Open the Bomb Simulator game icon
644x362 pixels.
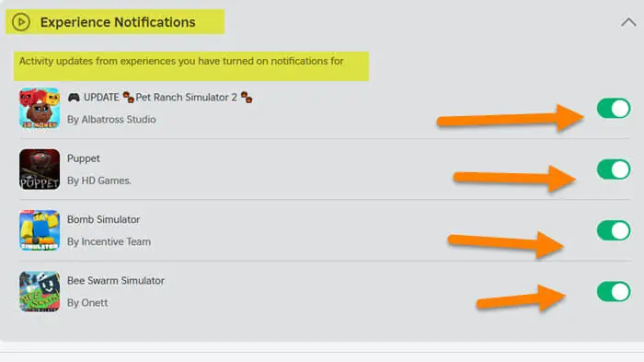(x=40, y=230)
